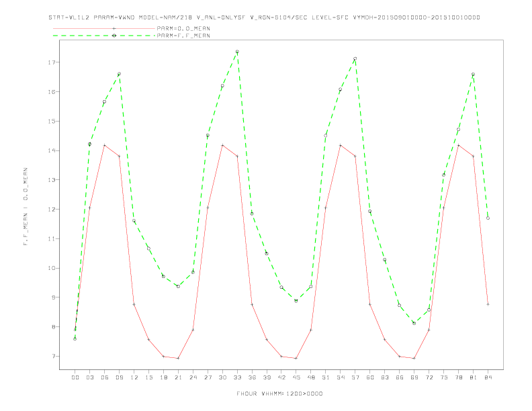Click the x-axis tick label 00
Screen dimensions: 532x411
[x=75, y=377]
